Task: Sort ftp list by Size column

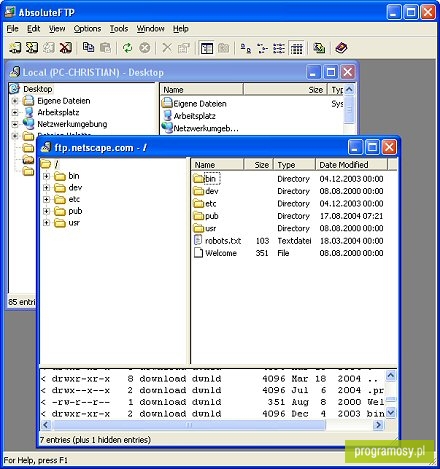Action: click(x=259, y=165)
